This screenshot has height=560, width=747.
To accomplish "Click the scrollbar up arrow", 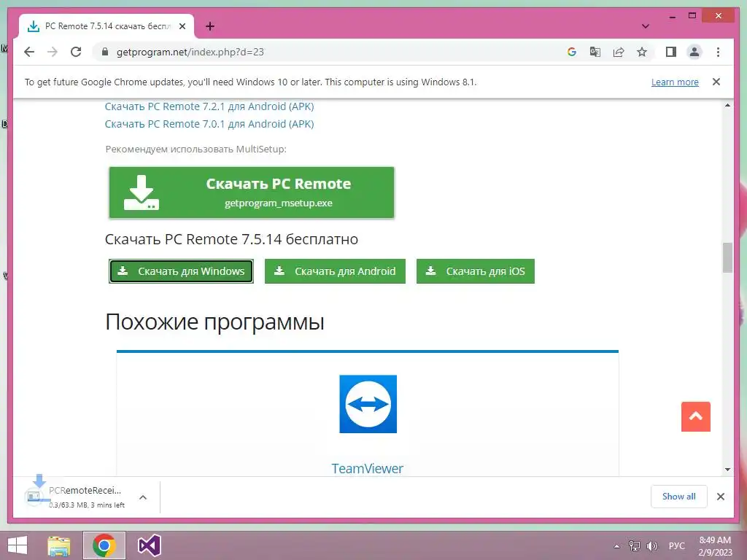I will 727,105.
